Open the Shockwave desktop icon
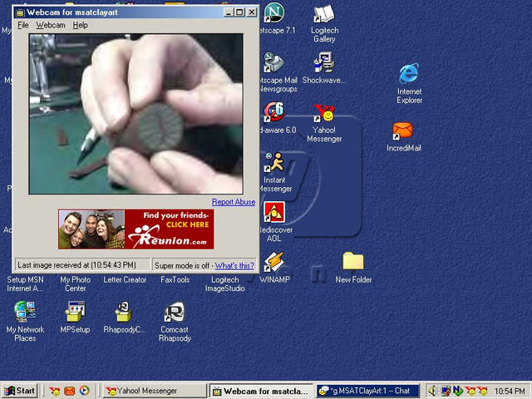The height and width of the screenshot is (399, 532). (324, 62)
